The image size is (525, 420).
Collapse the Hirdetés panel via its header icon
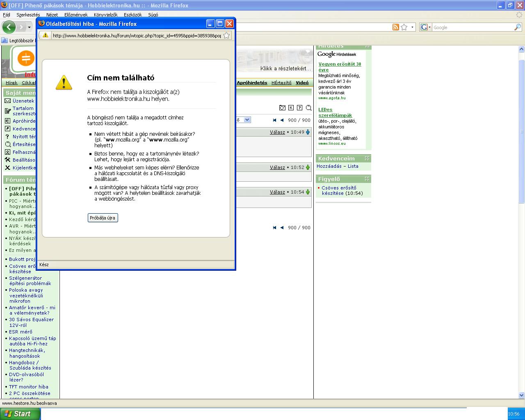[367, 46]
